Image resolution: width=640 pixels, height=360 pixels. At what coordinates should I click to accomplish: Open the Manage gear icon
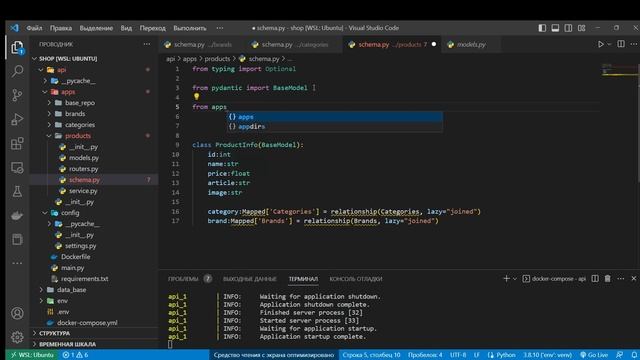pyautogui.click(x=17, y=337)
